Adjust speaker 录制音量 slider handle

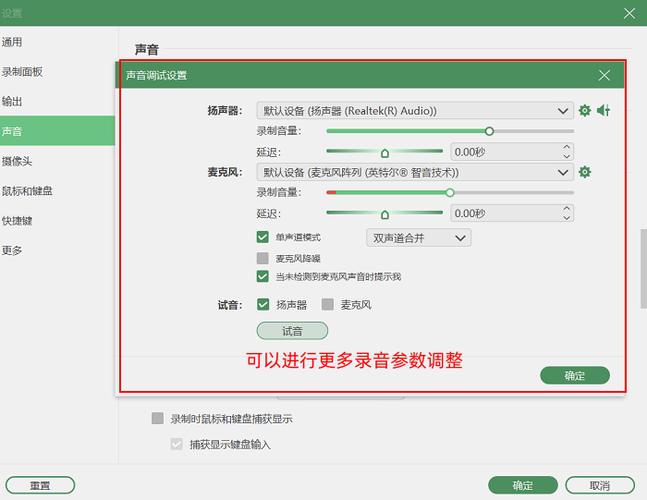[x=489, y=131]
